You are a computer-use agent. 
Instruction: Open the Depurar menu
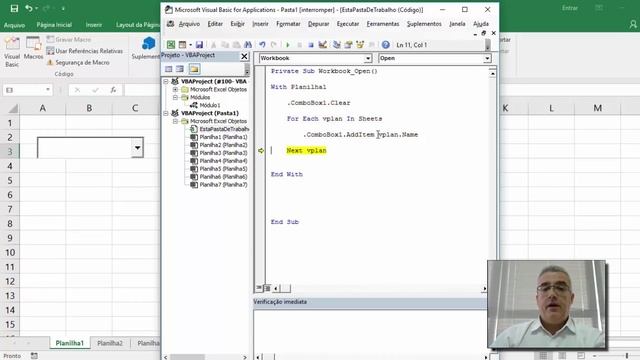click(x=318, y=24)
